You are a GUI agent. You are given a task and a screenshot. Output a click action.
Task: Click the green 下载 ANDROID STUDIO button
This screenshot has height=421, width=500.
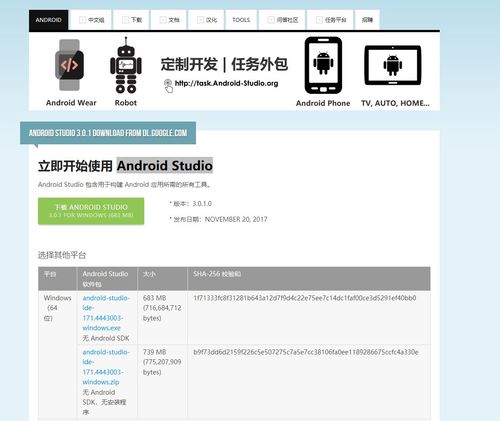click(x=91, y=211)
